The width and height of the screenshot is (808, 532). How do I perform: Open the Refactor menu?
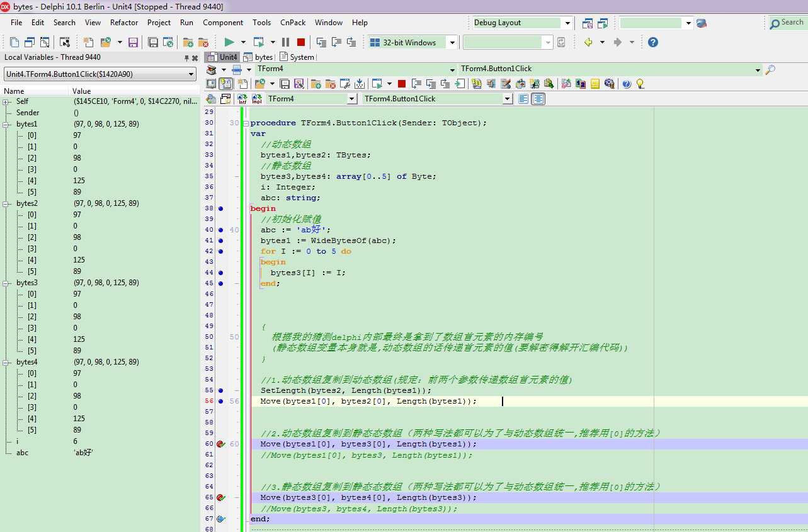124,23
